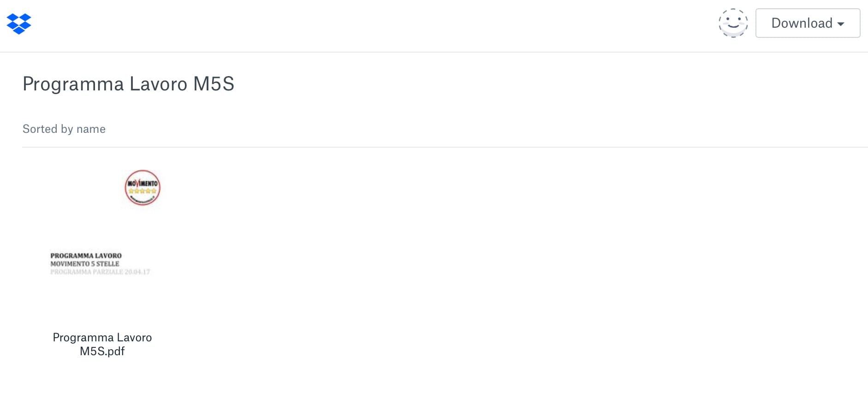Click "Programma Lavoro" on the file name's first line

click(102, 338)
